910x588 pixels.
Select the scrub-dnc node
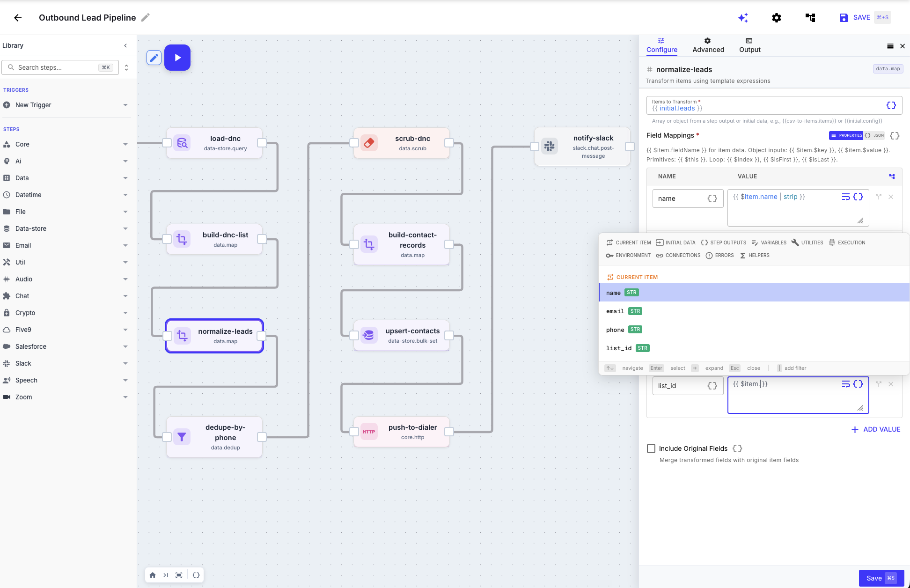(402, 143)
